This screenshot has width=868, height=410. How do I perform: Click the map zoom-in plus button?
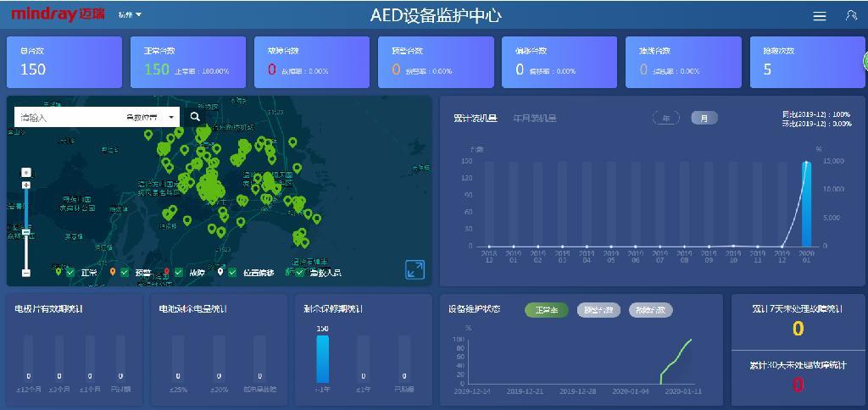[26, 185]
